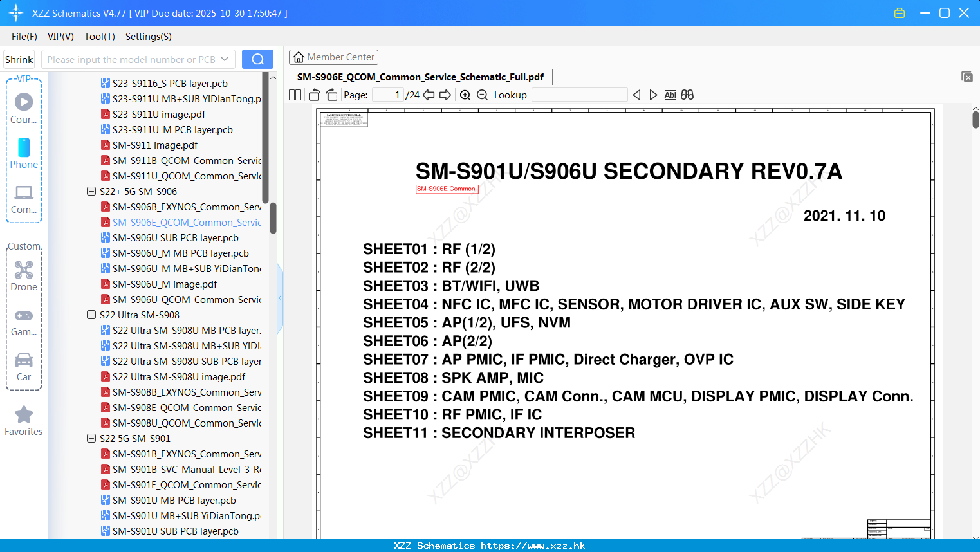Screen dimensions: 980x552
Task: Open SM-S906U_M MB PCB layer.pcb
Action: pyautogui.click(x=175, y=253)
